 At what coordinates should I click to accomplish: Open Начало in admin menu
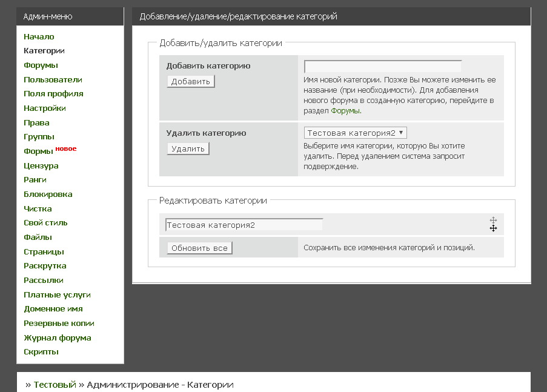point(39,36)
